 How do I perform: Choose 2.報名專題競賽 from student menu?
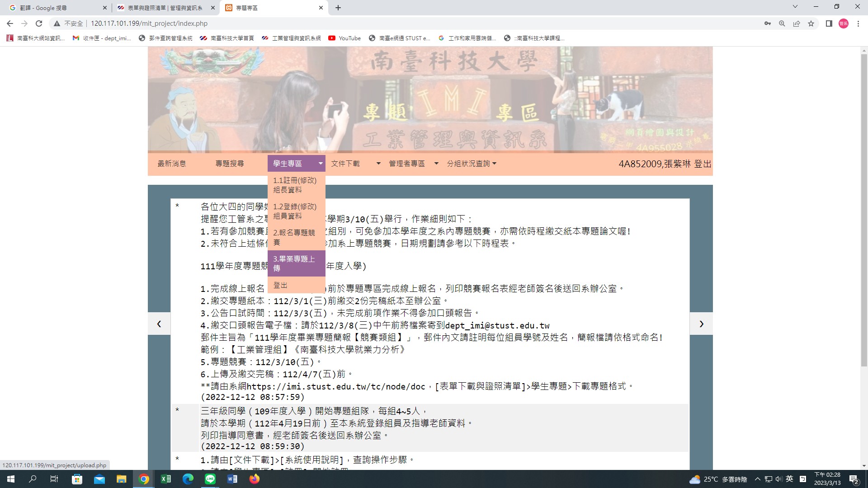[x=294, y=237]
